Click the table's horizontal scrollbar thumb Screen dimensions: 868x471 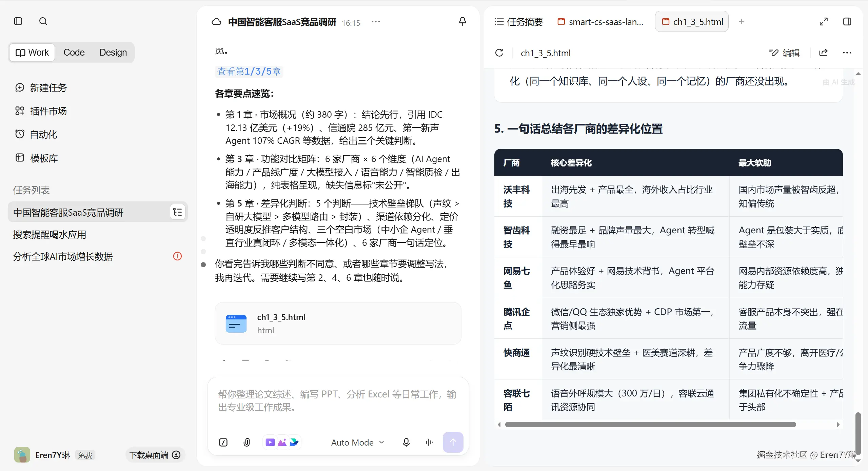pyautogui.click(x=650, y=425)
